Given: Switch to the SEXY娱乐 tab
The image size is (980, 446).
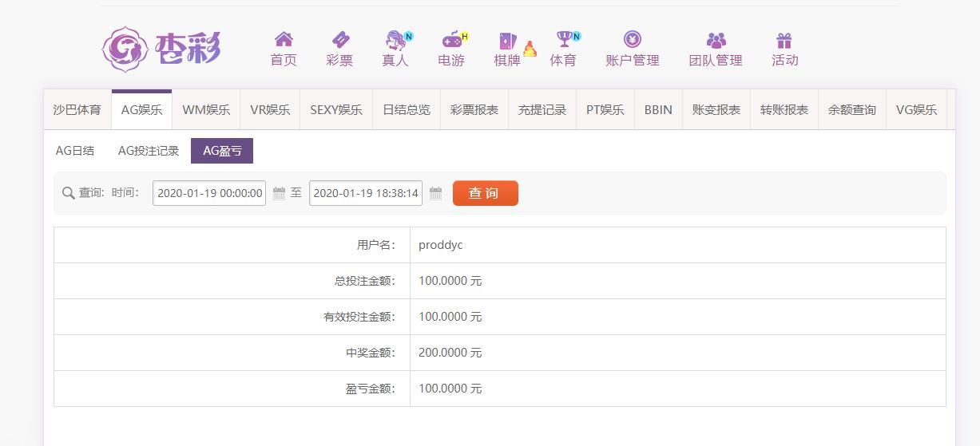Looking at the screenshot, I should 336,110.
